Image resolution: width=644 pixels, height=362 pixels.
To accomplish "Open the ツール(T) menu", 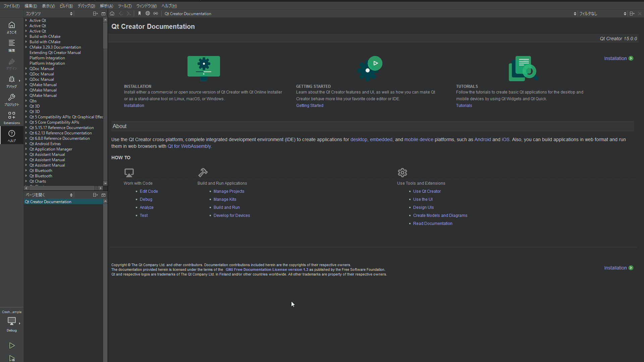I will (x=124, y=6).
